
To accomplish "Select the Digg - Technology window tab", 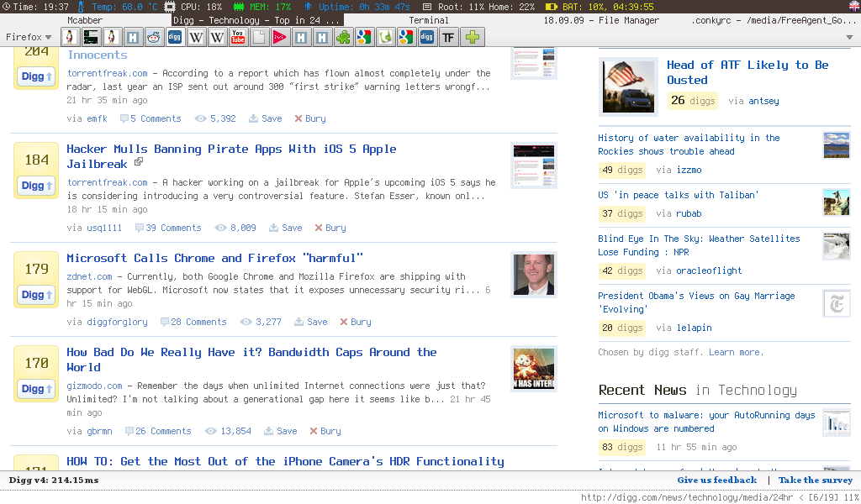I will pyautogui.click(x=257, y=20).
